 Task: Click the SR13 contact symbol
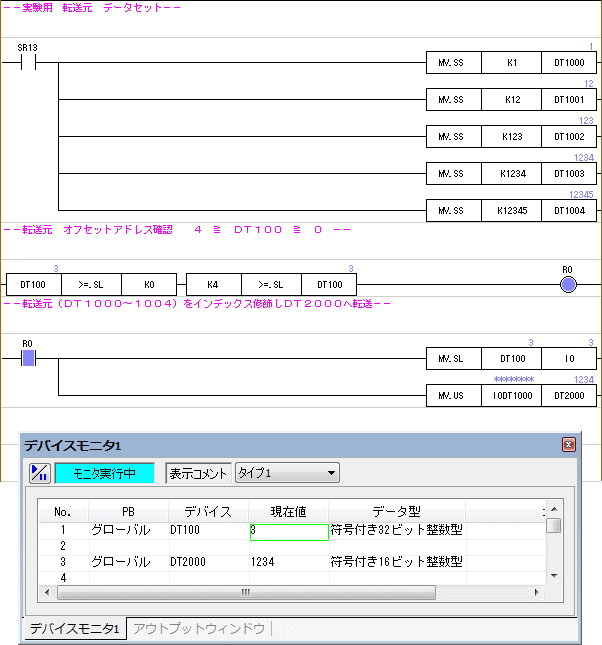point(28,63)
